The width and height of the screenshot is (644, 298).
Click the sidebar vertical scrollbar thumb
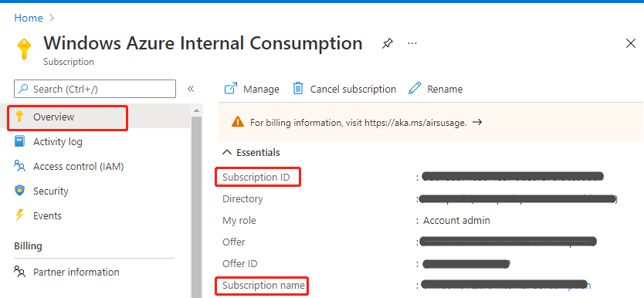tap(196, 207)
